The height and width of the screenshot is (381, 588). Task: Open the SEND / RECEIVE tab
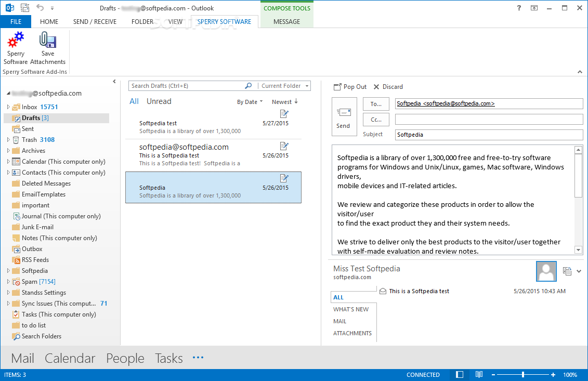95,21
